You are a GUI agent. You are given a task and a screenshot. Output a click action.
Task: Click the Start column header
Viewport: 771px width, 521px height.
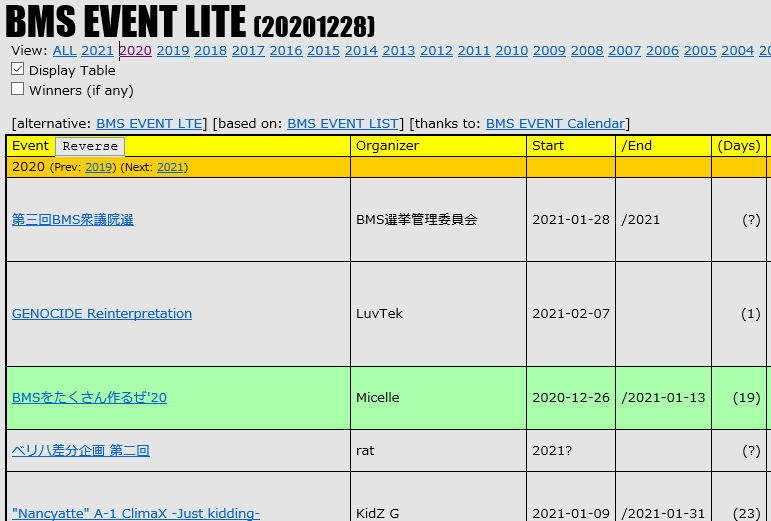548,146
